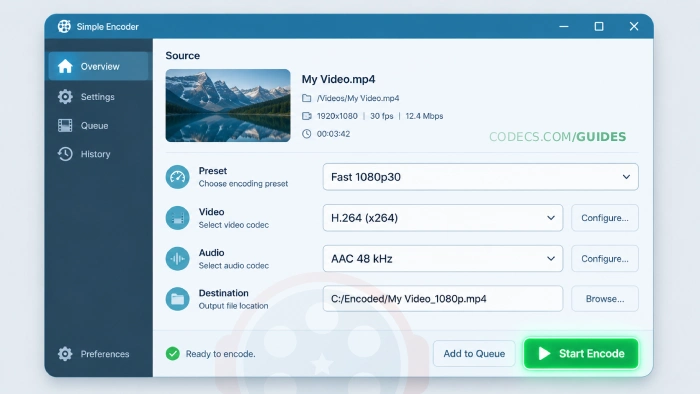
Task: Click the Choose encoding preset description
Action: [x=243, y=184]
